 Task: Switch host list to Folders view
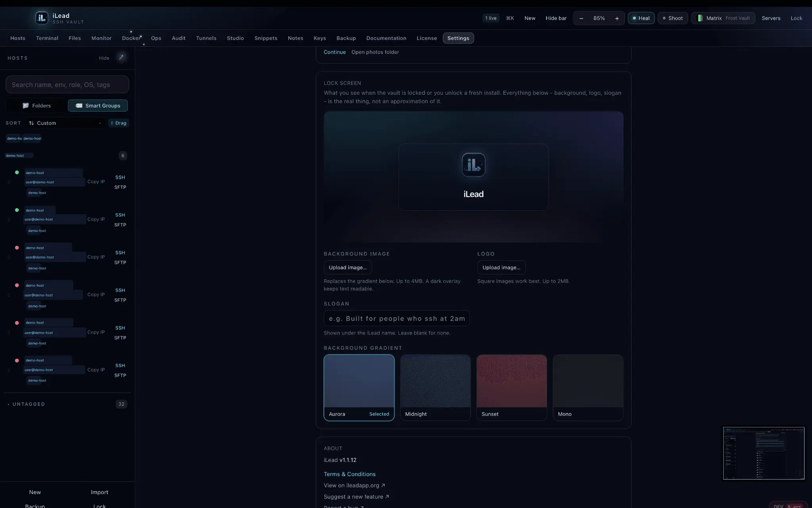(37, 106)
